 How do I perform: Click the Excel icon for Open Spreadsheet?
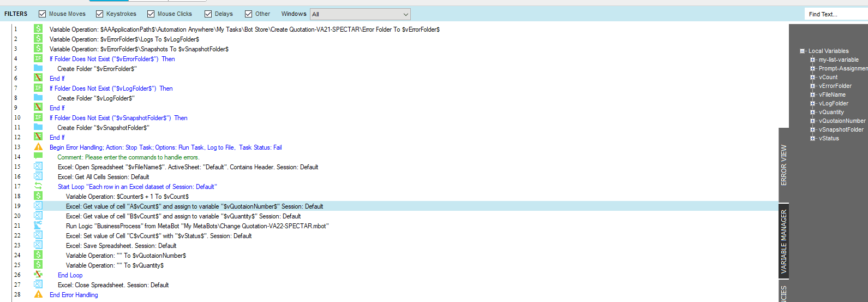[x=38, y=167]
